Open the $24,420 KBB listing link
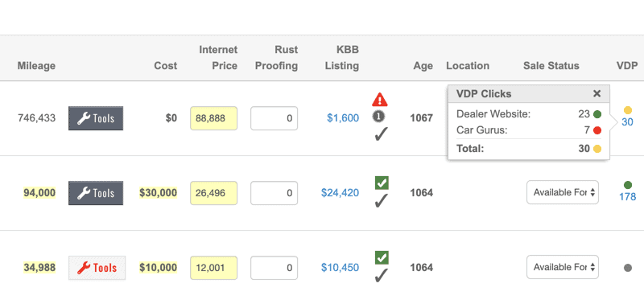Image resolution: width=644 pixels, height=304 pixels. [x=340, y=193]
